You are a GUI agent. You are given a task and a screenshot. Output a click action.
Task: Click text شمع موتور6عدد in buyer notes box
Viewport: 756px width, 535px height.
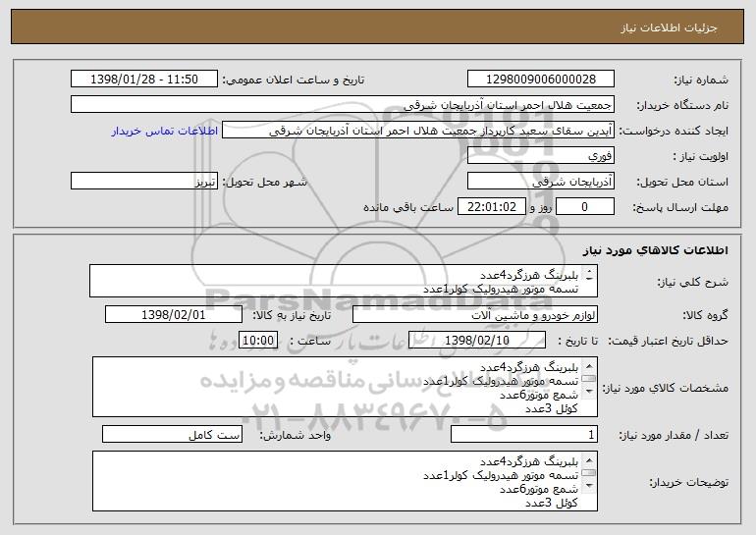click(539, 489)
